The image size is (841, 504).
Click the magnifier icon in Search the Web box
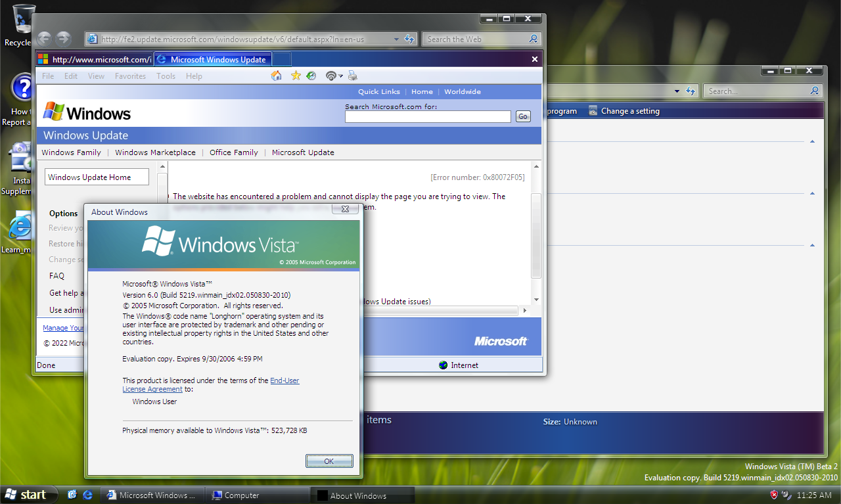tap(534, 39)
